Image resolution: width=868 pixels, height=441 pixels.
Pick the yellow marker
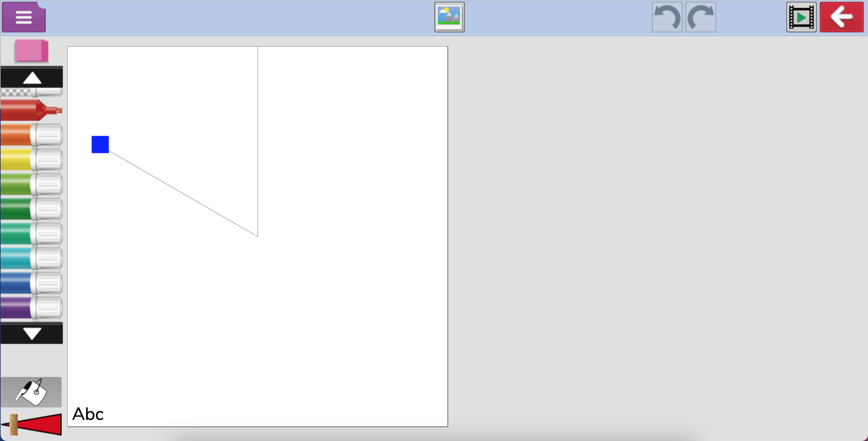31,160
